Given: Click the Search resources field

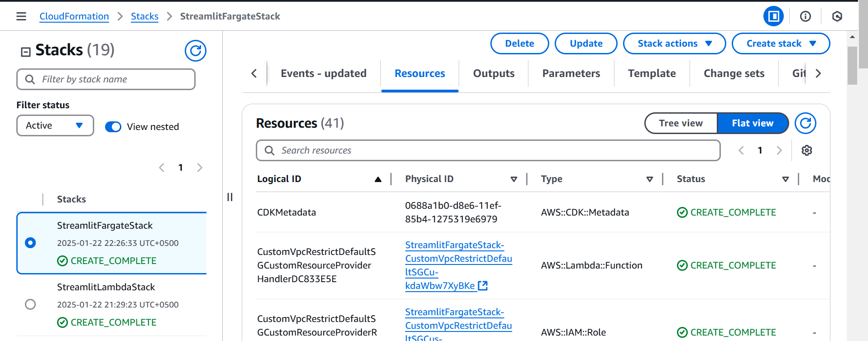Looking at the screenshot, I should click(x=488, y=150).
